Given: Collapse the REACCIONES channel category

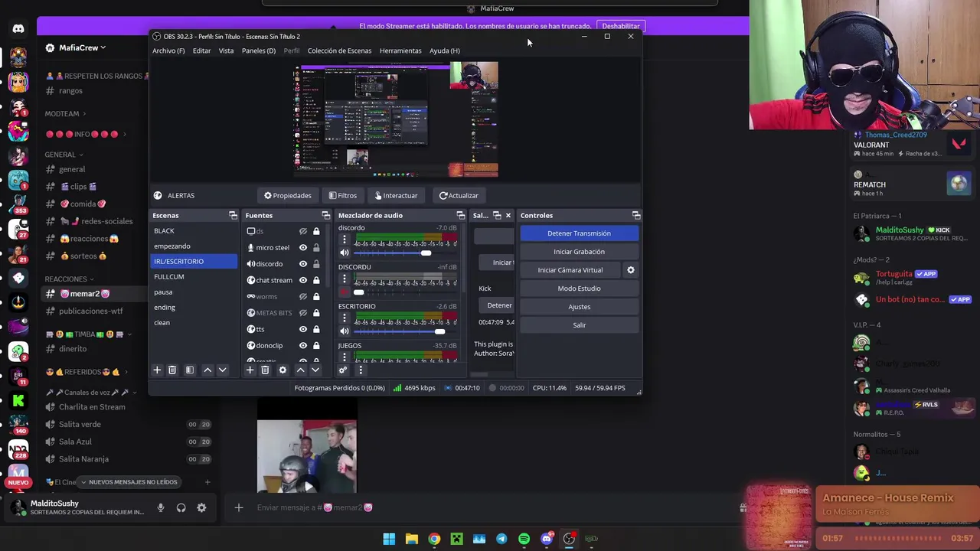Looking at the screenshot, I should click(70, 279).
